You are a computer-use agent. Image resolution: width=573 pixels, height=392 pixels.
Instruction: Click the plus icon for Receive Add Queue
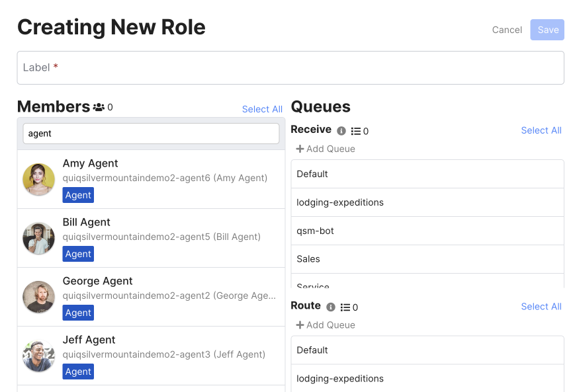tap(300, 149)
